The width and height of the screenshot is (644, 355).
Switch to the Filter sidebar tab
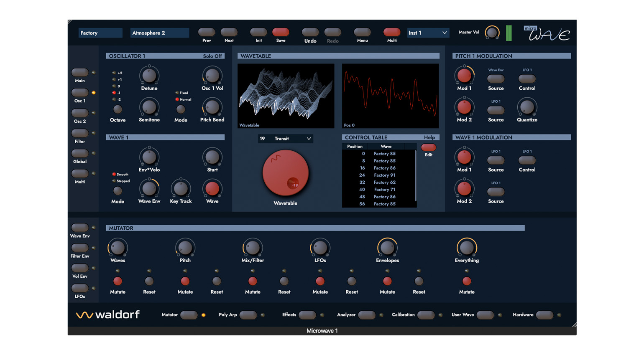click(x=80, y=133)
